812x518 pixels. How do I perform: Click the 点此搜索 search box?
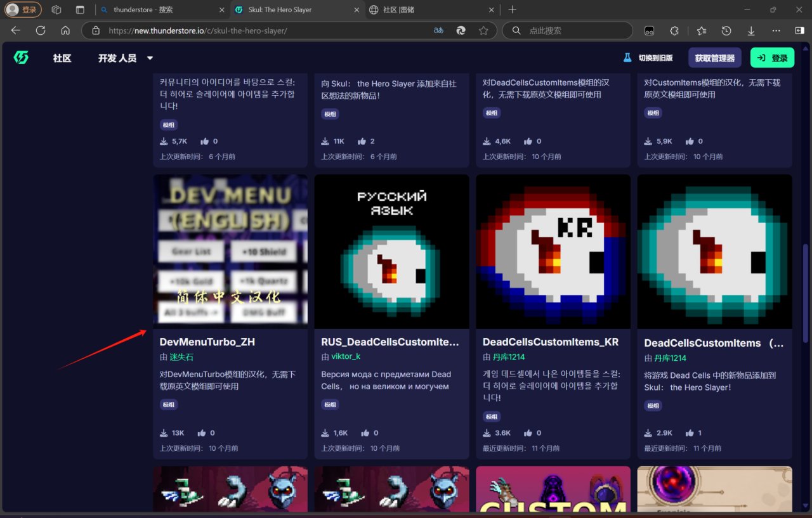[x=567, y=30]
